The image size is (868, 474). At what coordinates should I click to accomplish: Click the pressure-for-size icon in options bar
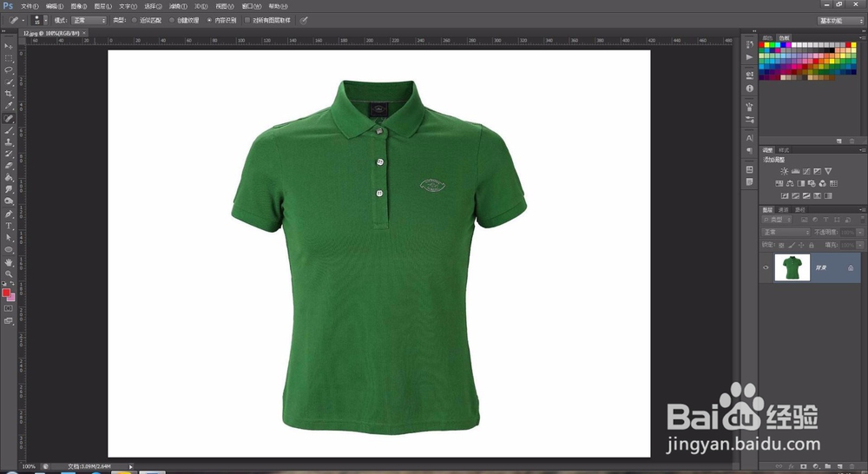(x=303, y=21)
